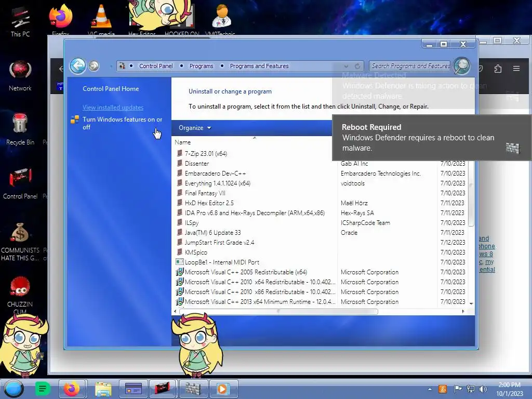
Task: Open the COMMUNISTS HATE THIS G... money bag icon
Action: pyautogui.click(x=20, y=242)
